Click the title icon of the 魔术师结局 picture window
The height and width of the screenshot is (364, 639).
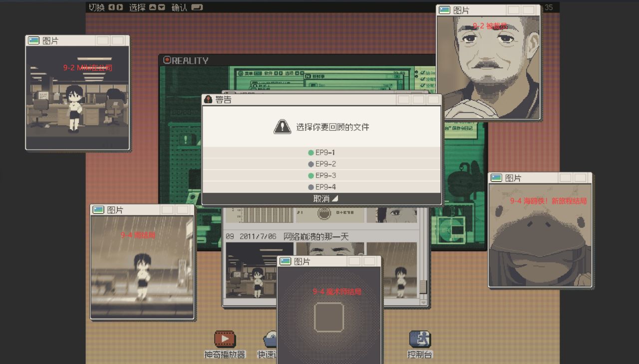coord(286,261)
